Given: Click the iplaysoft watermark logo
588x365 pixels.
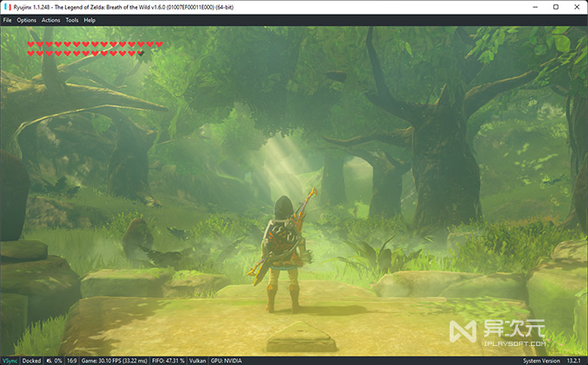Looking at the screenshot, I should pyautogui.click(x=497, y=331).
